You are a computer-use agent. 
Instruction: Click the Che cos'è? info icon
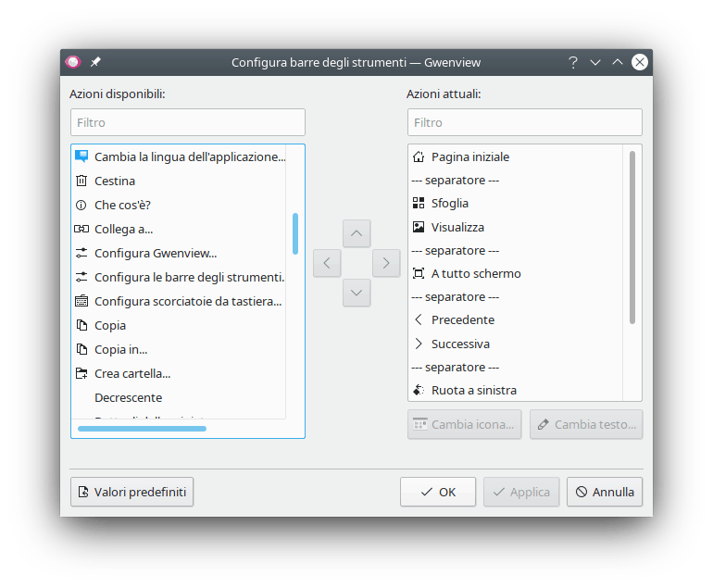click(81, 205)
